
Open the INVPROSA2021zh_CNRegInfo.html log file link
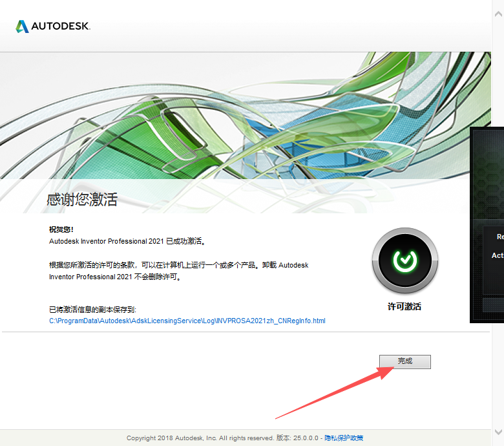[x=187, y=321]
